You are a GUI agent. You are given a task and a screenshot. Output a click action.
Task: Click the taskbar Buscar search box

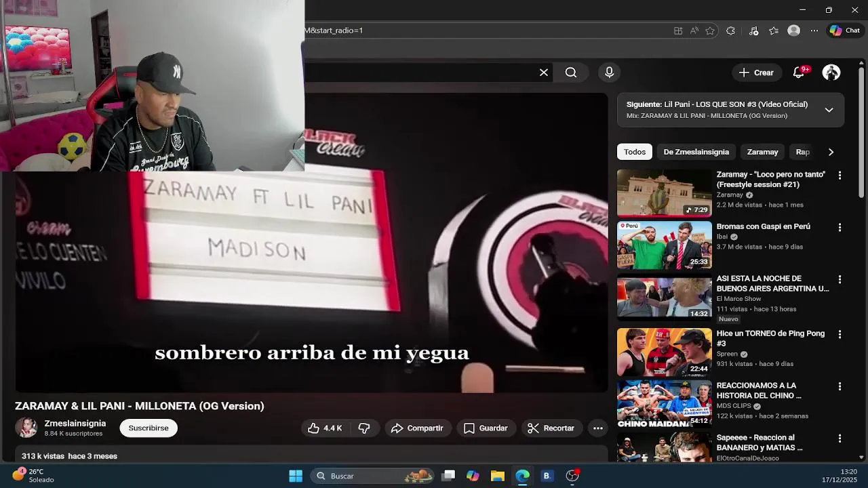373,476
